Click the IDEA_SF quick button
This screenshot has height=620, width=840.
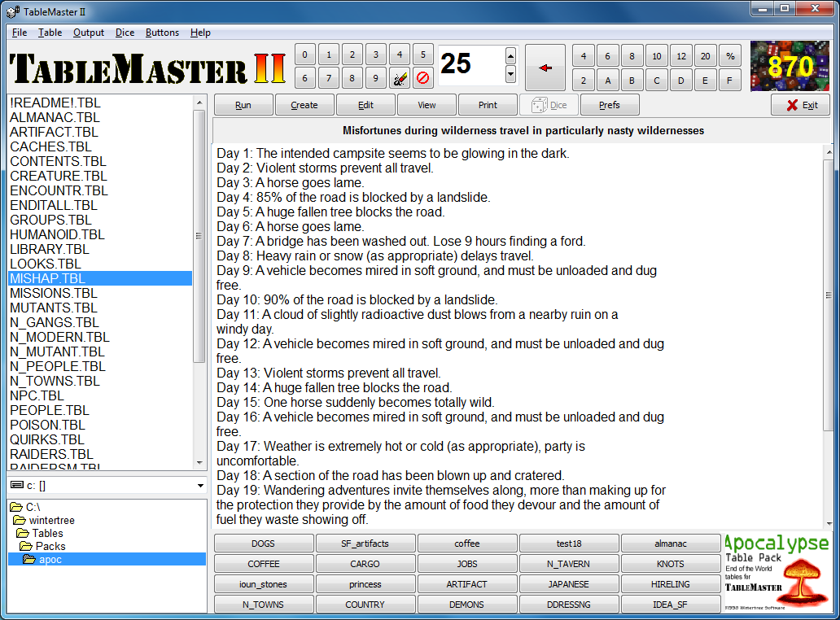[x=670, y=605]
